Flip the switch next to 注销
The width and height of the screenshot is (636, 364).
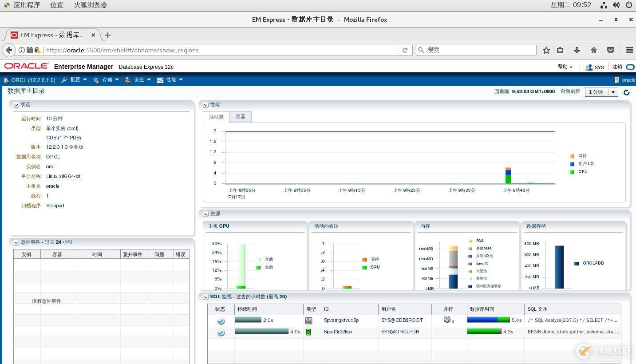tap(630, 67)
